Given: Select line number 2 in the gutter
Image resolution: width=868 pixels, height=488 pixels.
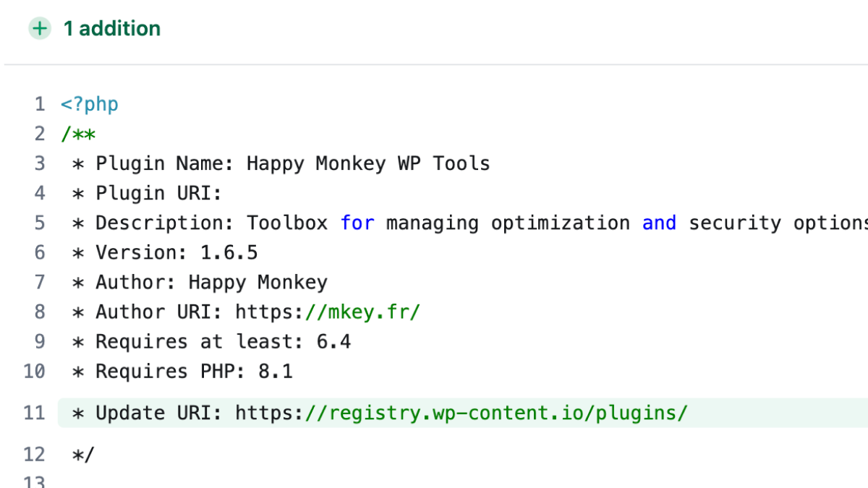Looking at the screenshot, I should (39, 134).
